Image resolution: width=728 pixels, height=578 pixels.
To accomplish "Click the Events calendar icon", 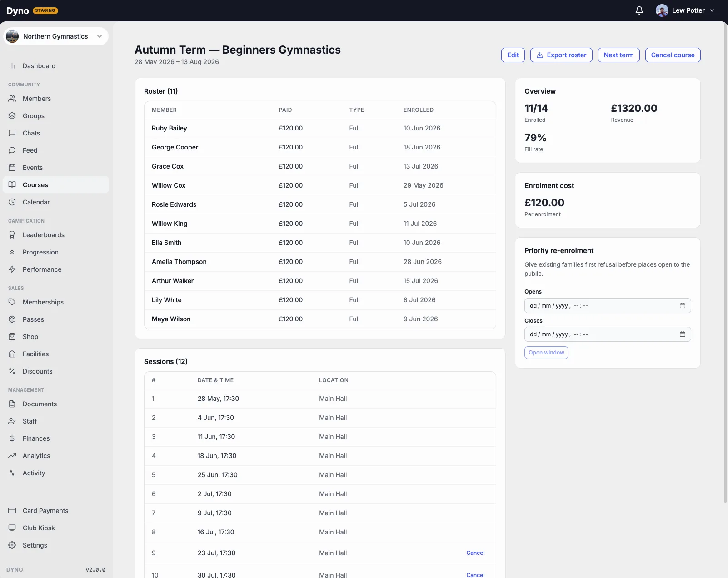I will 12,168.
